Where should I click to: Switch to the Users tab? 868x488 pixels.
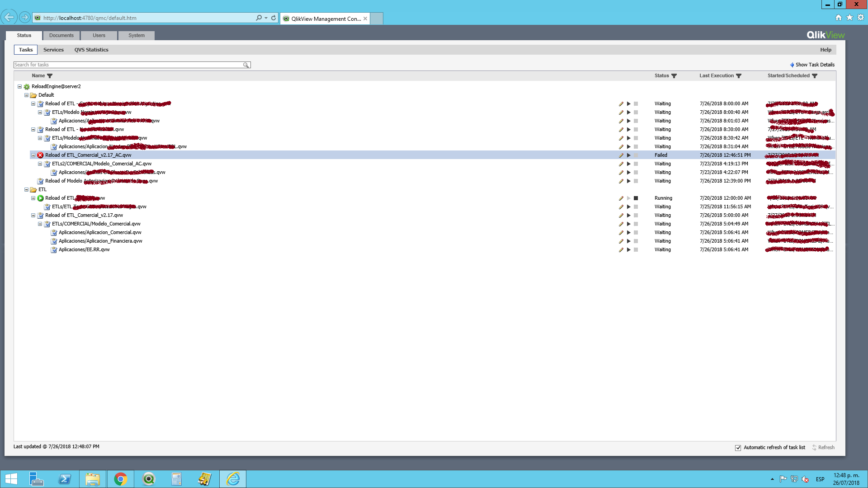99,35
